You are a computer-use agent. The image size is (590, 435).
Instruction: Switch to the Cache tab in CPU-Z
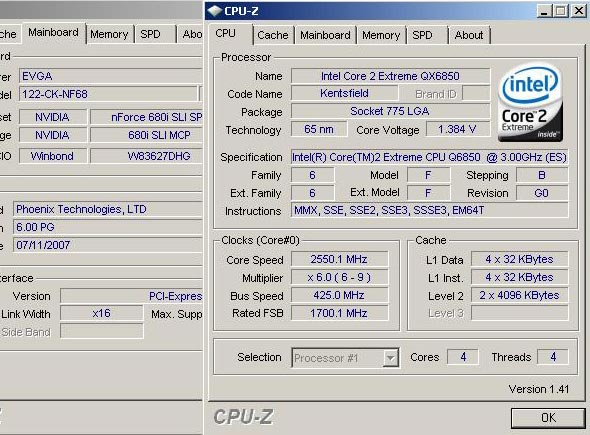[x=272, y=35]
